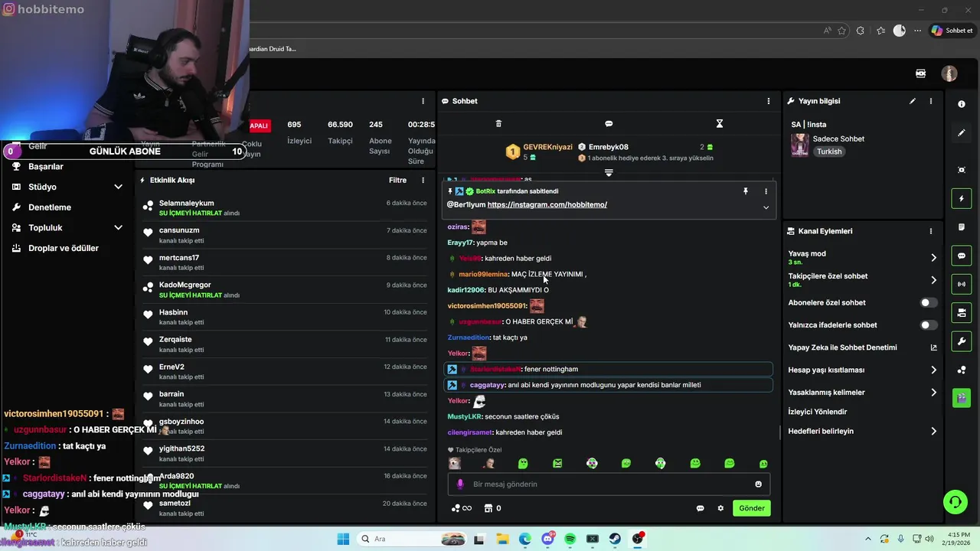The height and width of the screenshot is (551, 980).
Task: Open Yayın bilgisi three-dot menu
Action: [x=931, y=101]
